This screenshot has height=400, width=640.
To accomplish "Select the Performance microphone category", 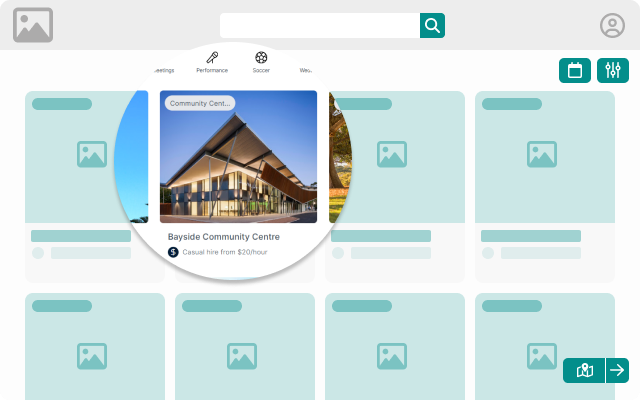I will click(x=212, y=58).
